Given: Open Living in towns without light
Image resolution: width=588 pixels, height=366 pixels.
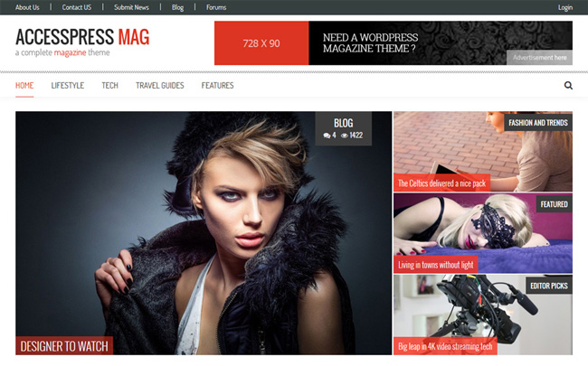Looking at the screenshot, I should [436, 265].
